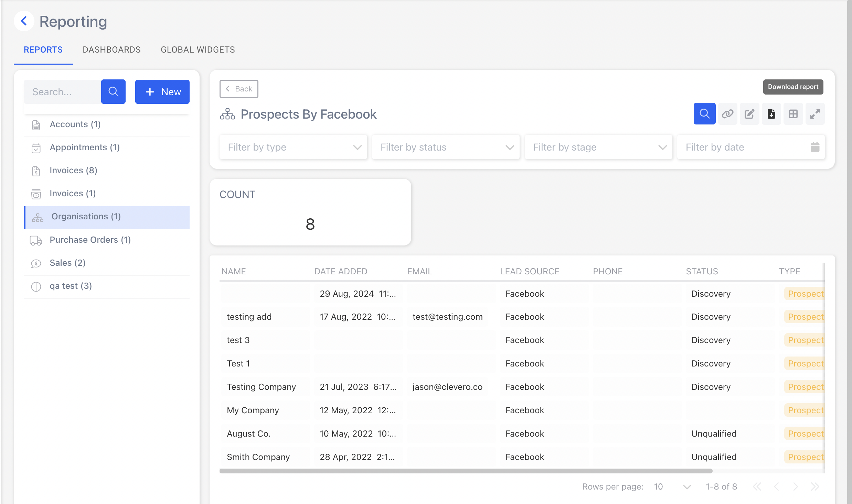Sort by the Name column header
This screenshot has height=504, width=852.
click(234, 271)
